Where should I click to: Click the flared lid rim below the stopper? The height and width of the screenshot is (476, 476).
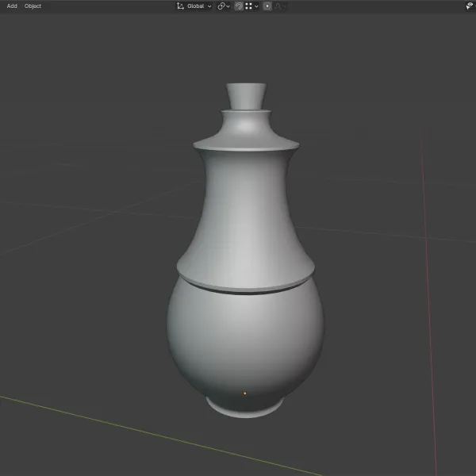(x=246, y=131)
